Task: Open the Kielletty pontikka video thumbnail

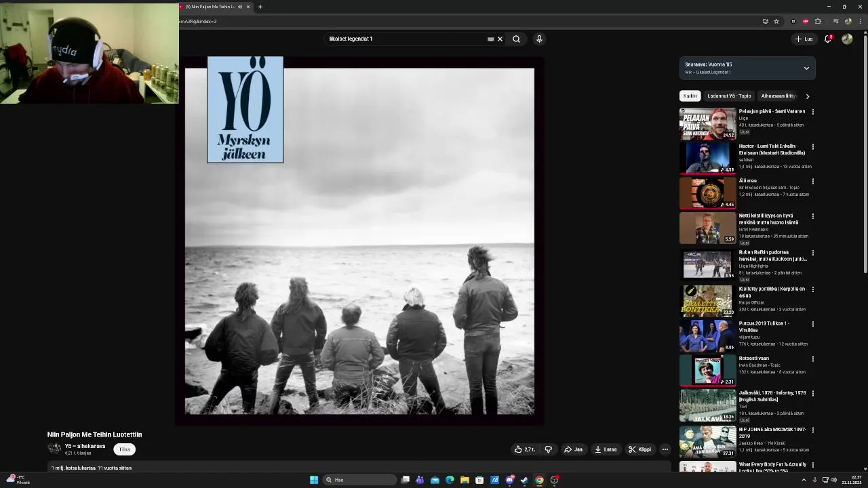Action: tap(707, 301)
